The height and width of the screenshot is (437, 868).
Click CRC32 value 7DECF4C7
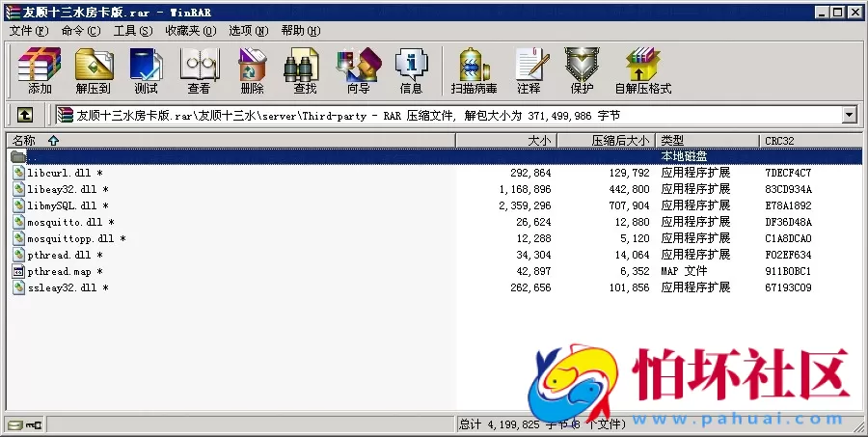click(788, 173)
